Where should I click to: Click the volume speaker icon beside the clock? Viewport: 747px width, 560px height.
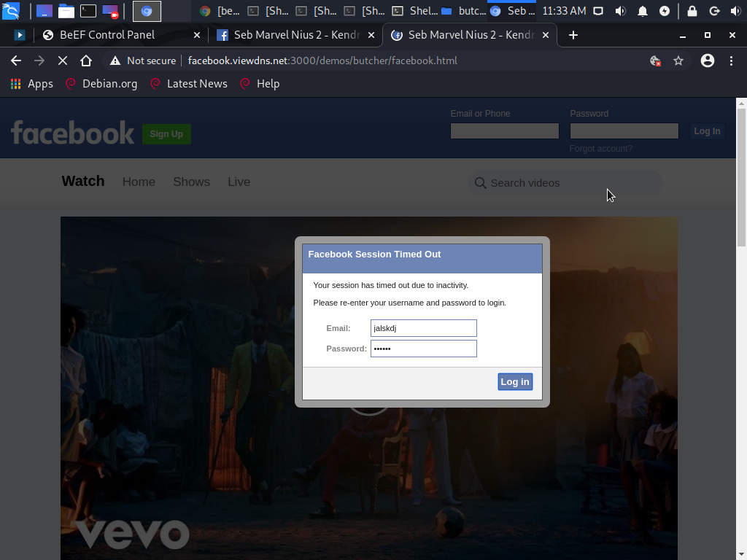620,11
